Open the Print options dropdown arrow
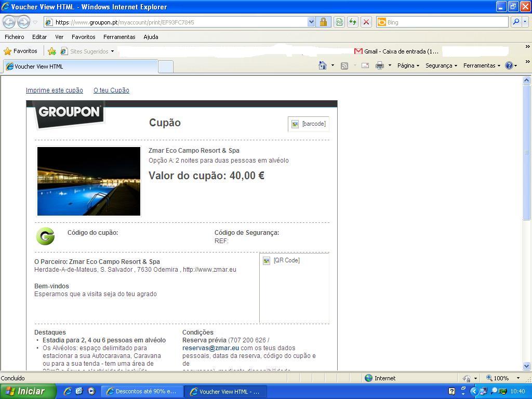The height and width of the screenshot is (399, 532). [390, 65]
